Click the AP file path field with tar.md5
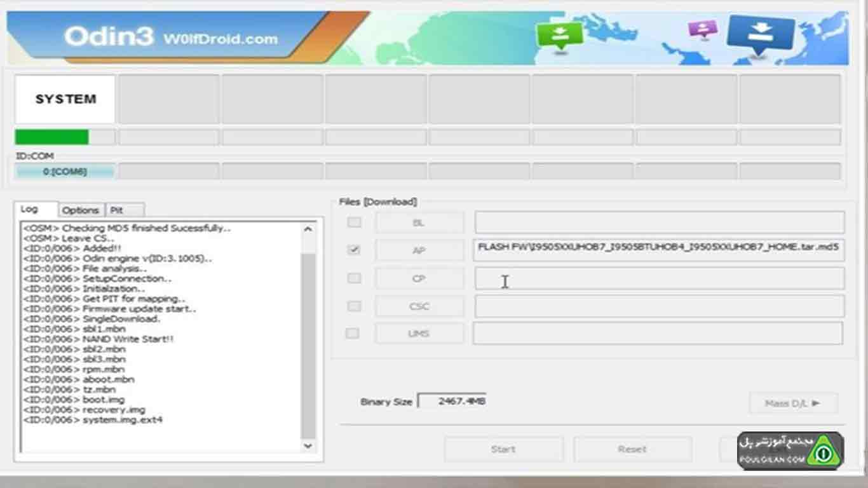 (x=660, y=250)
